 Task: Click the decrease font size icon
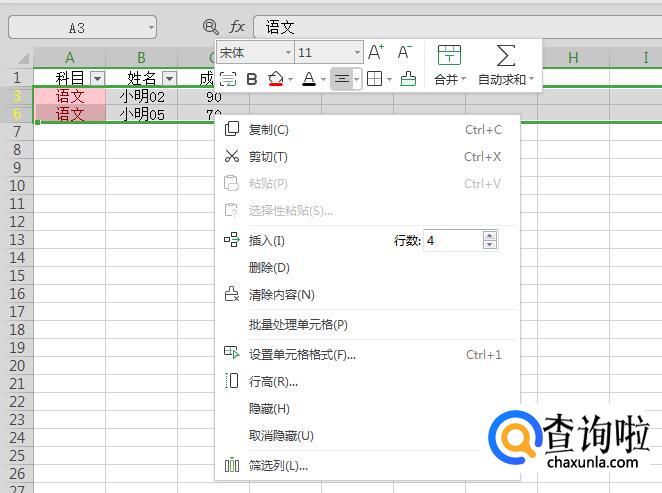(405, 52)
